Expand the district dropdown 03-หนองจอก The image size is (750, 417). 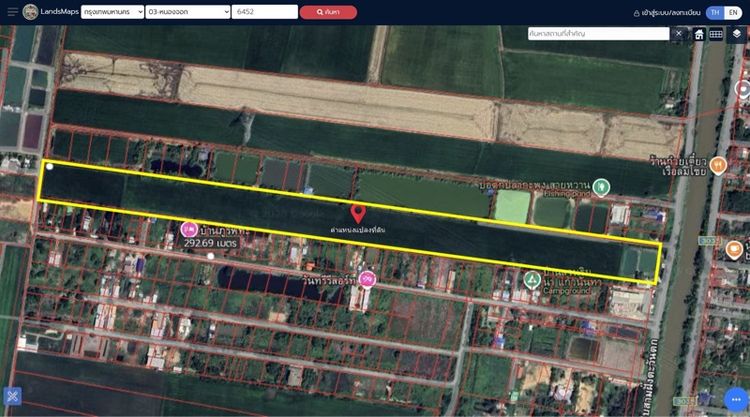[x=187, y=12]
